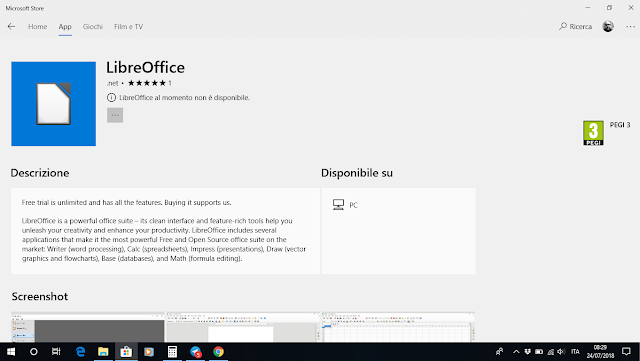
Task: Click the LibreOffice app logo tile
Action: [53, 104]
